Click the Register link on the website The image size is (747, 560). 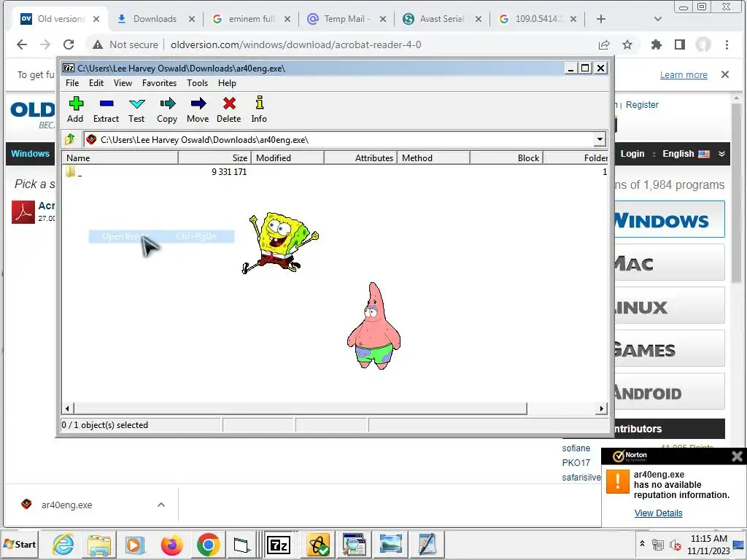(642, 105)
